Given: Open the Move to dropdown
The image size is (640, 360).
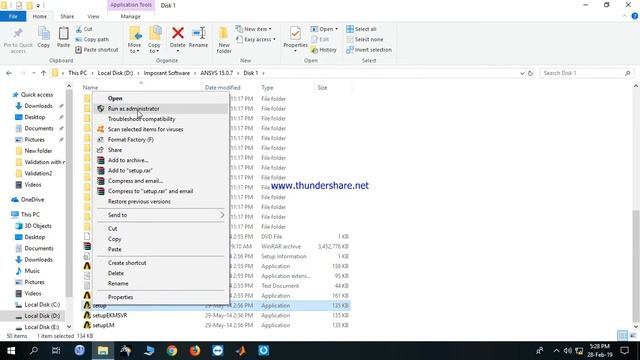Looking at the screenshot, I should (135, 48).
